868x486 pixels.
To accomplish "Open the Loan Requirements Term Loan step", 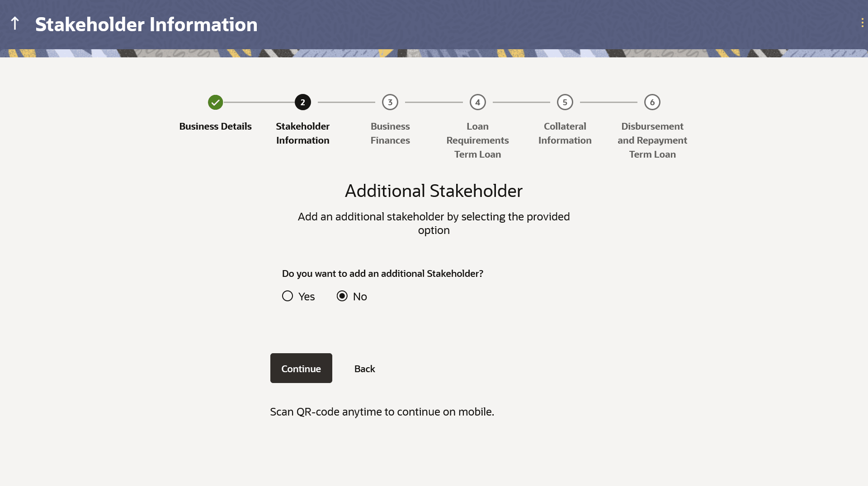I will click(477, 140).
